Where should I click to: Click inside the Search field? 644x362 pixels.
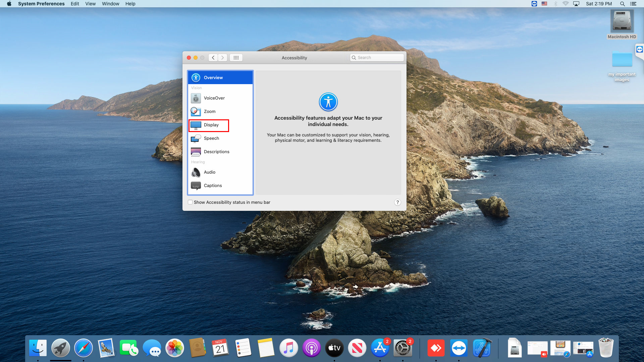377,57
